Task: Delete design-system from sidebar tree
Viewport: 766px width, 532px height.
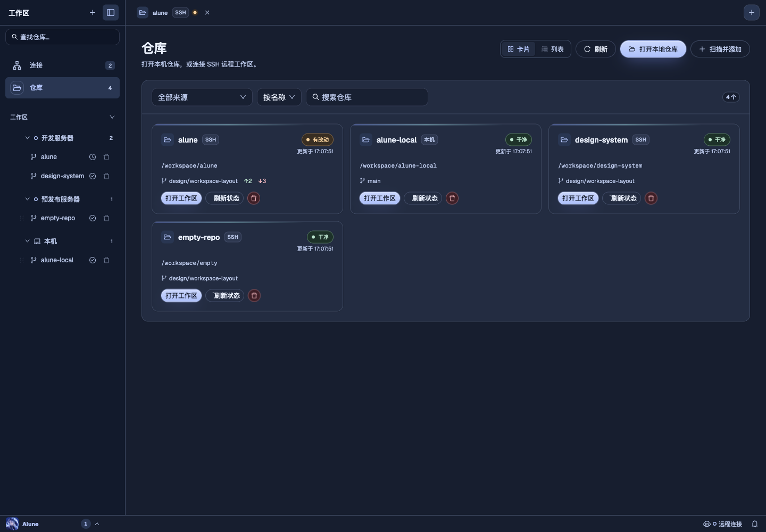Action: [106, 176]
